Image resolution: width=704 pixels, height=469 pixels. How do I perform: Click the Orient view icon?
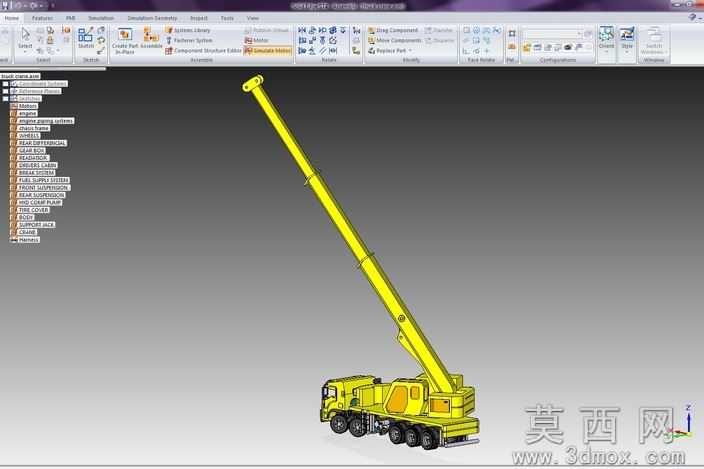[606, 34]
